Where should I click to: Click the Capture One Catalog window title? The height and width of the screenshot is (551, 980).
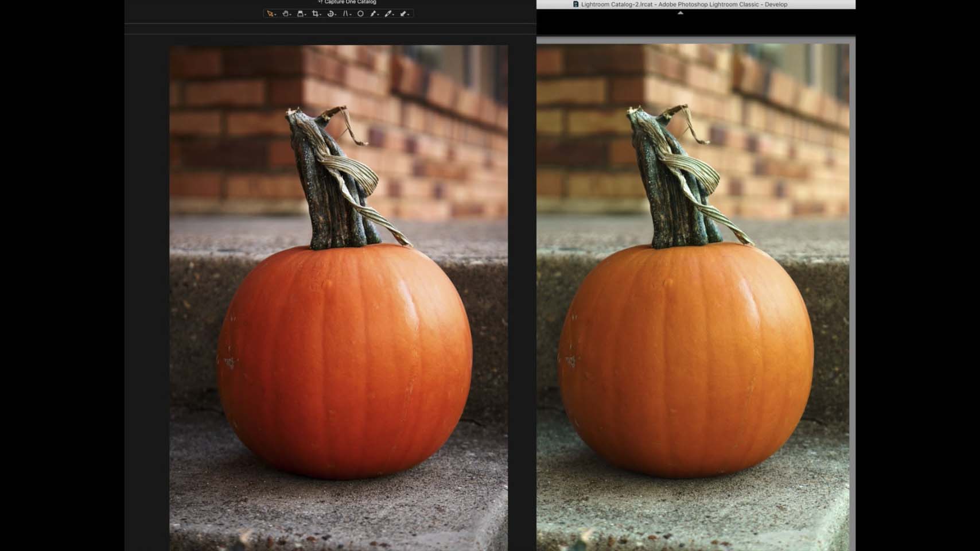point(350,2)
